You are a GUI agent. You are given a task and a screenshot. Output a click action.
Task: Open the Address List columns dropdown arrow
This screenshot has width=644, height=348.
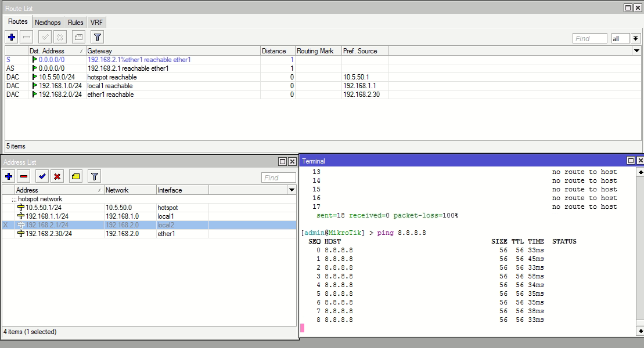pos(292,190)
